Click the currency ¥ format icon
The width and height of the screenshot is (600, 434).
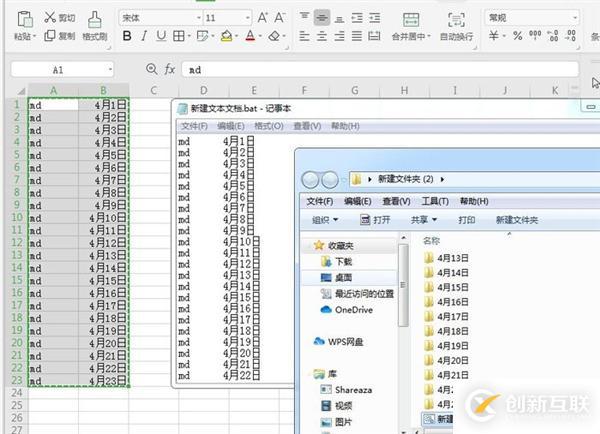tap(494, 36)
